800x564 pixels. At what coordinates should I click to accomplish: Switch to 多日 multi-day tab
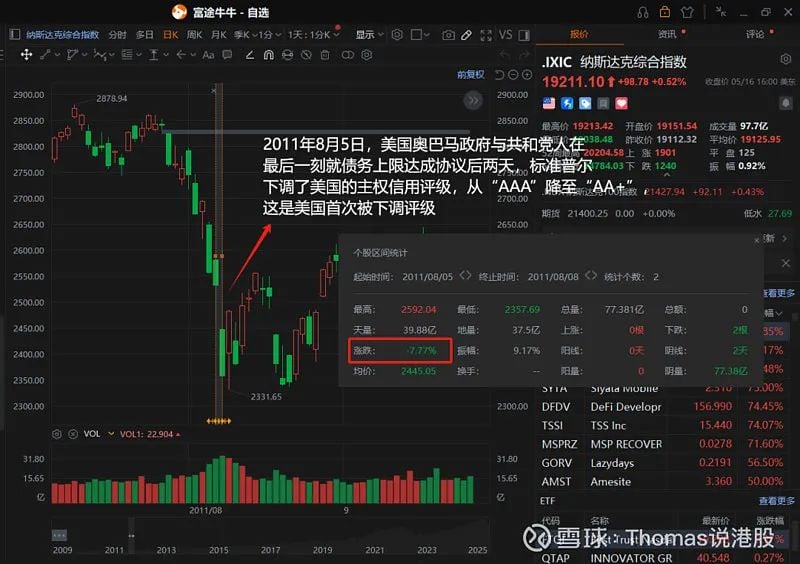pyautogui.click(x=144, y=35)
